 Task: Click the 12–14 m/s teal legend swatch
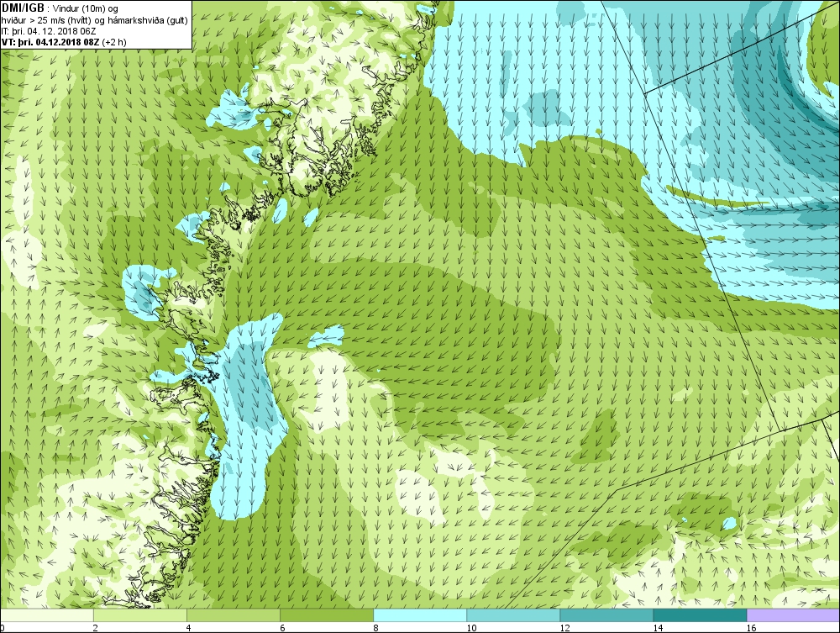(606, 615)
